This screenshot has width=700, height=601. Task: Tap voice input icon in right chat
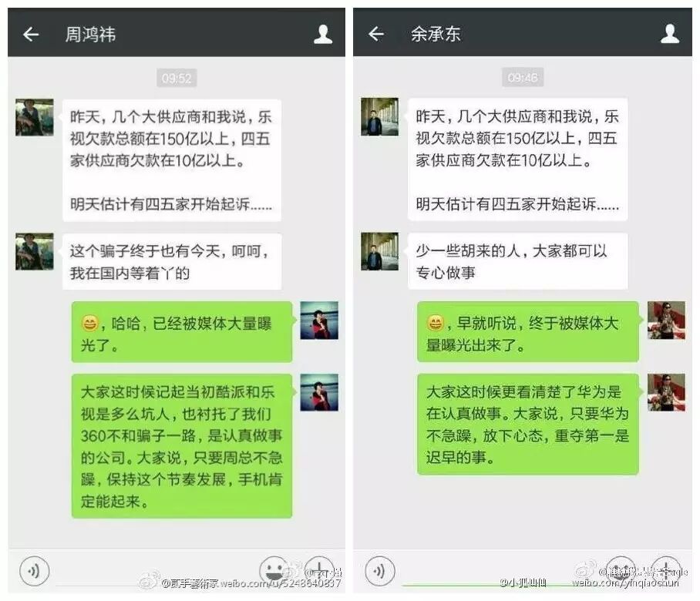tap(379, 571)
